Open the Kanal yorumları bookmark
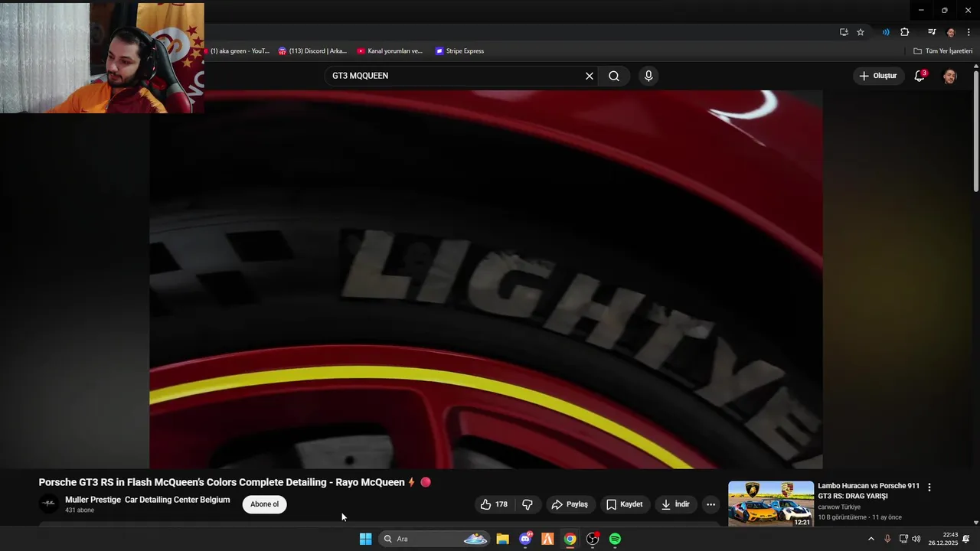 [x=390, y=51]
